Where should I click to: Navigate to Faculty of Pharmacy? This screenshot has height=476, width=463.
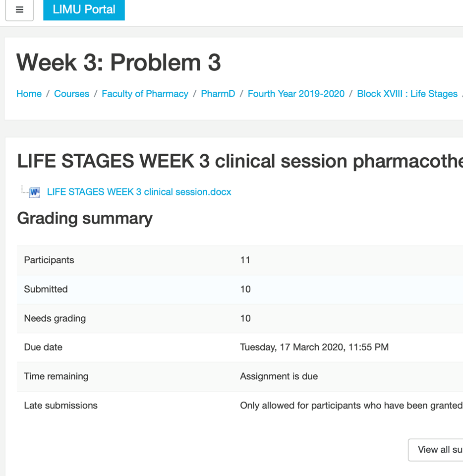pos(145,94)
